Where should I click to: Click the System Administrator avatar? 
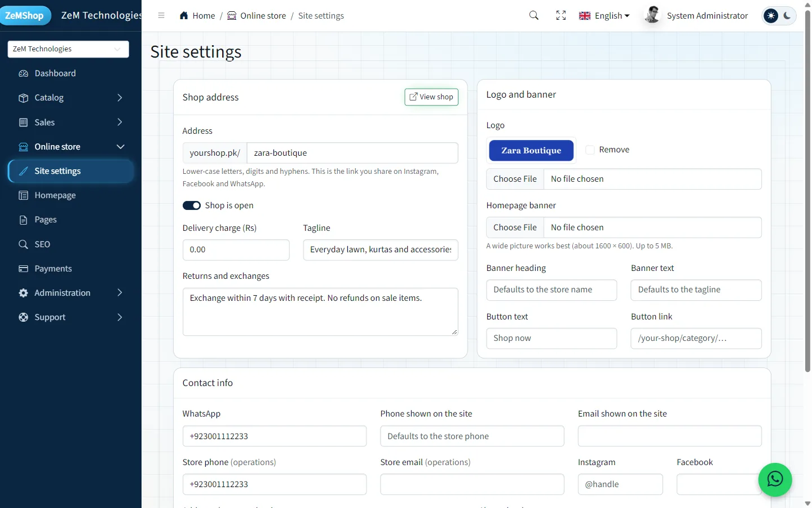[652, 15]
